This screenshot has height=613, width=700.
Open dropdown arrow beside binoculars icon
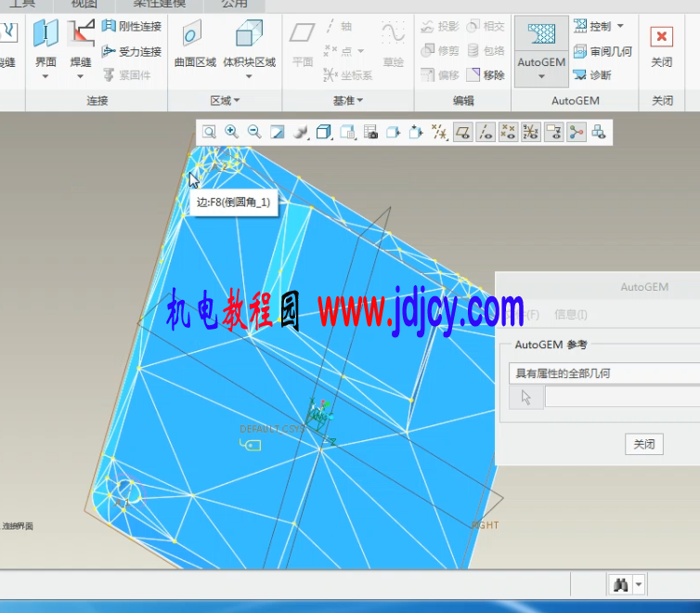639,584
